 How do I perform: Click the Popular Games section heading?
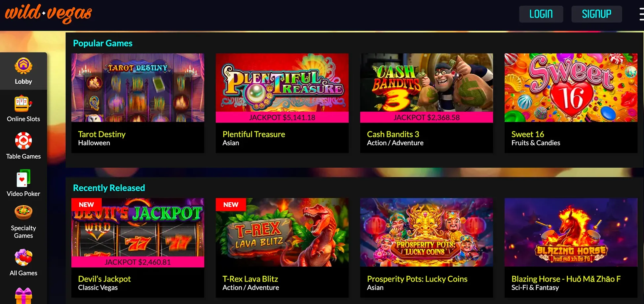(102, 43)
